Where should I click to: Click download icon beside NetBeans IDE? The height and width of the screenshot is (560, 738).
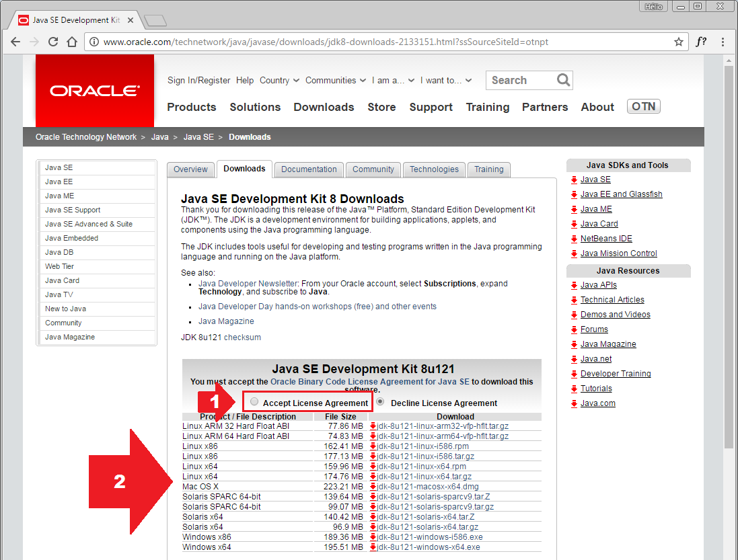[574, 239]
